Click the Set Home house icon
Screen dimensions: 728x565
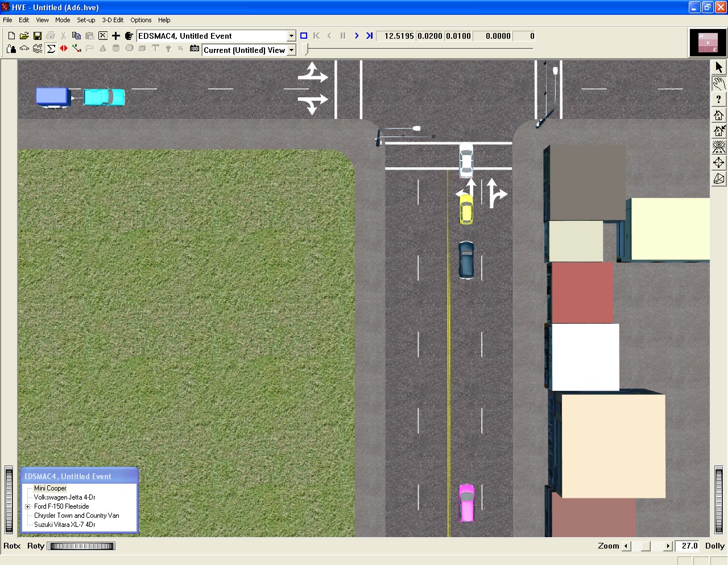tap(719, 131)
